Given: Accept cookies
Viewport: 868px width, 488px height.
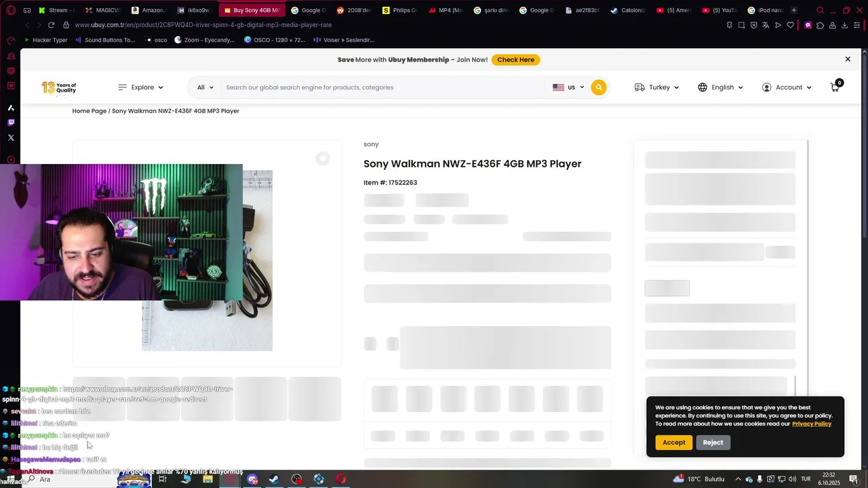Looking at the screenshot, I should click(x=673, y=443).
